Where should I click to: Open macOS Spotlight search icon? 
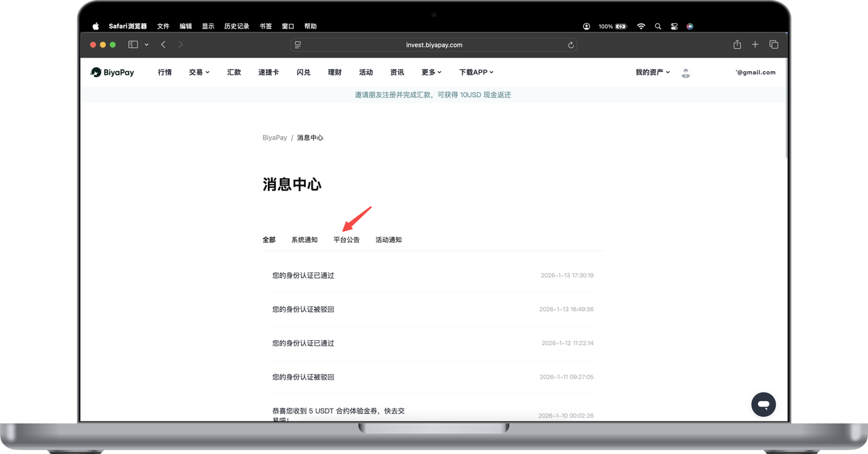tap(658, 26)
